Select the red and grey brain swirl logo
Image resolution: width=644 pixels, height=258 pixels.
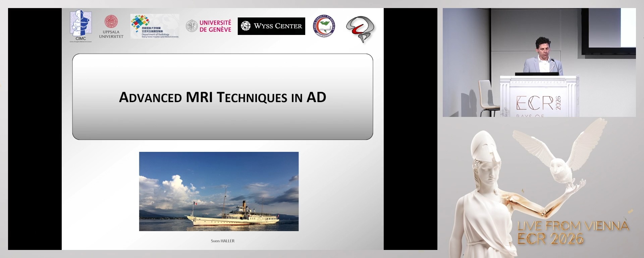[x=360, y=29]
